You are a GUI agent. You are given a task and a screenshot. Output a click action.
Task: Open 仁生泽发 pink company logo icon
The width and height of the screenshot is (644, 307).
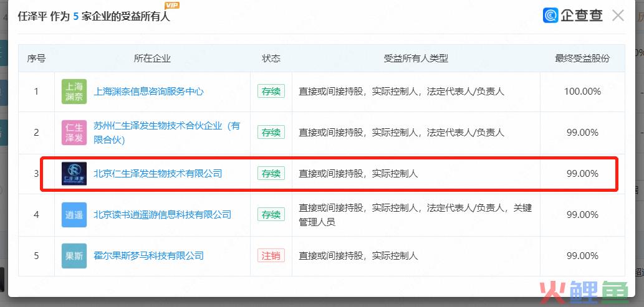pos(74,133)
